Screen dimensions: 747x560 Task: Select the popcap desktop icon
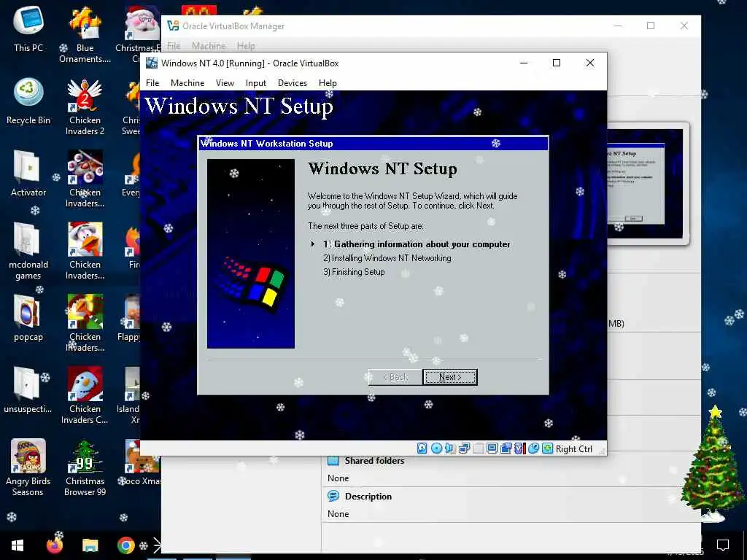pyautogui.click(x=28, y=318)
